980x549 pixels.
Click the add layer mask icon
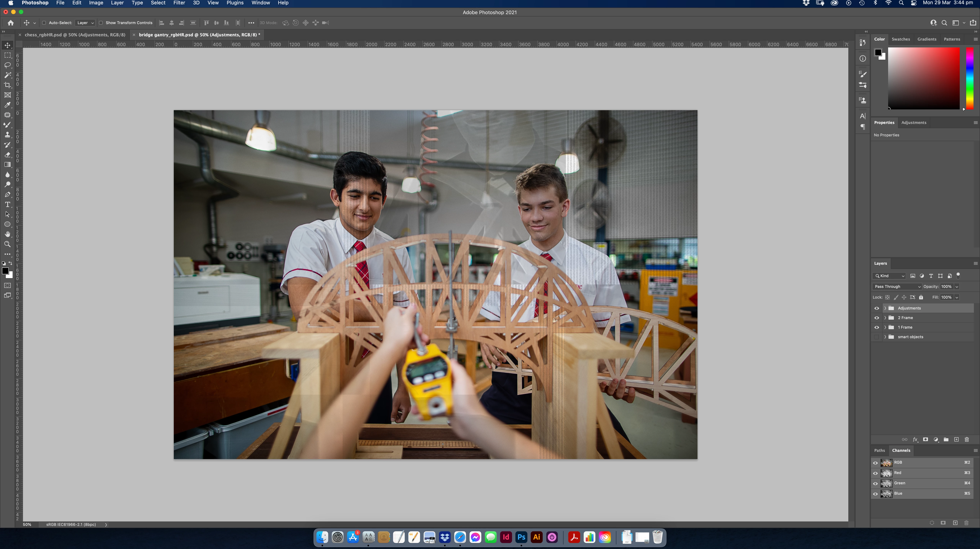click(925, 440)
